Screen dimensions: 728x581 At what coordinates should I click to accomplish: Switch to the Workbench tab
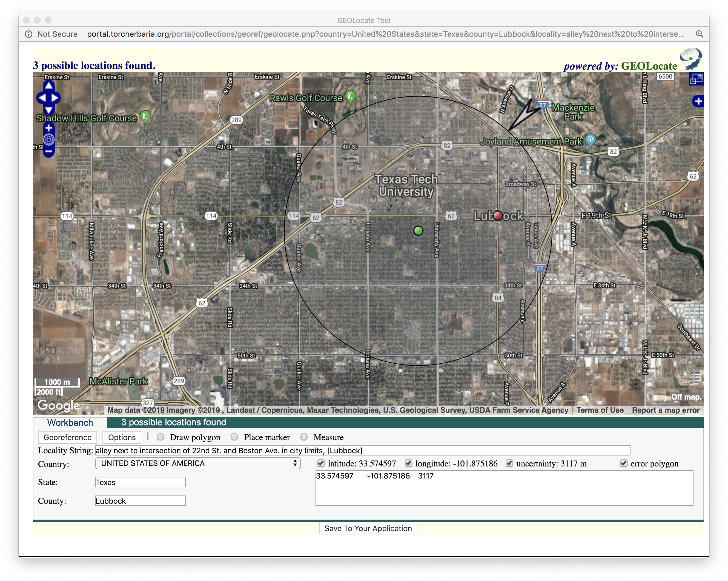[x=70, y=423]
